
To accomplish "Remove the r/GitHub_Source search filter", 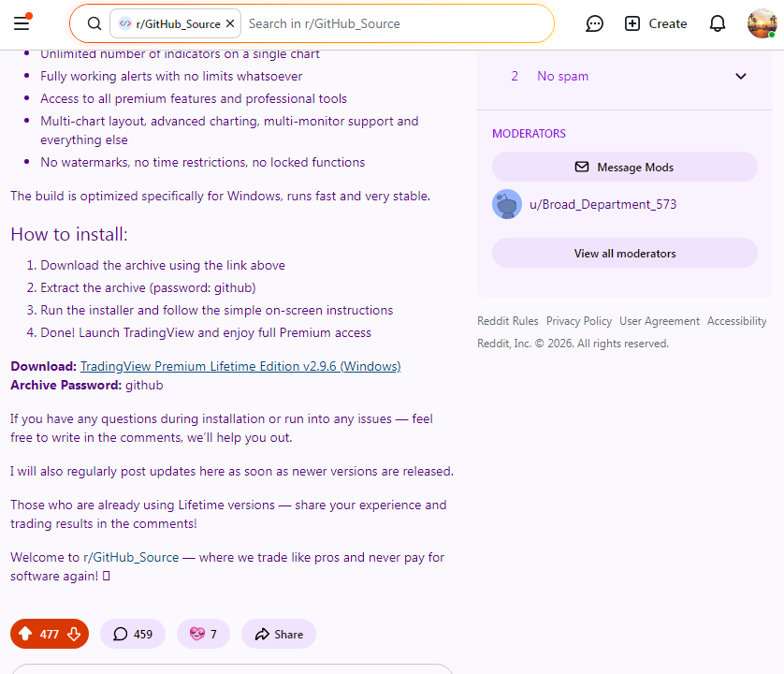I will pos(230,23).
